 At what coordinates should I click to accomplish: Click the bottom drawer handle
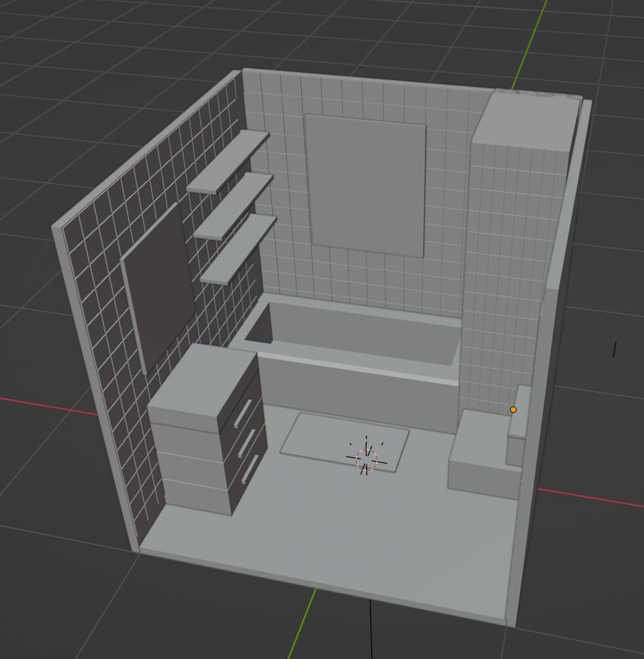click(x=250, y=469)
